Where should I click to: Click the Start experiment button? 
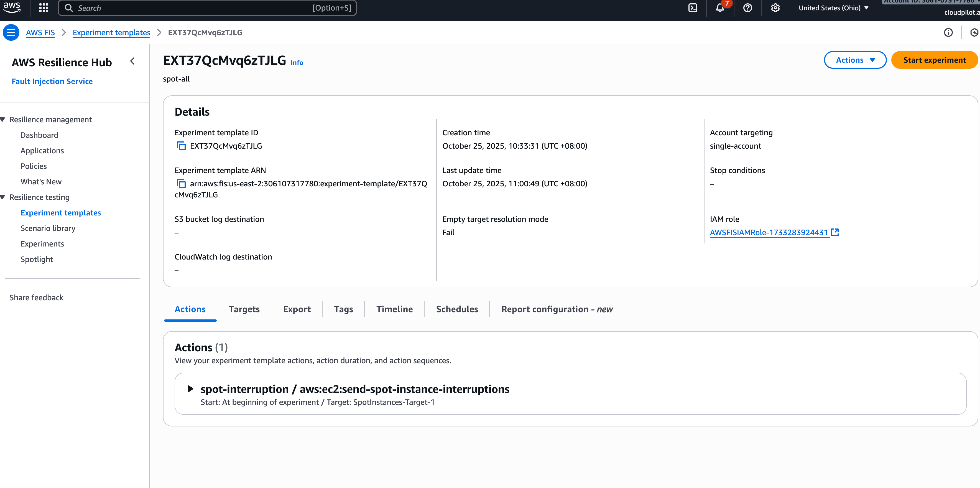coord(934,60)
